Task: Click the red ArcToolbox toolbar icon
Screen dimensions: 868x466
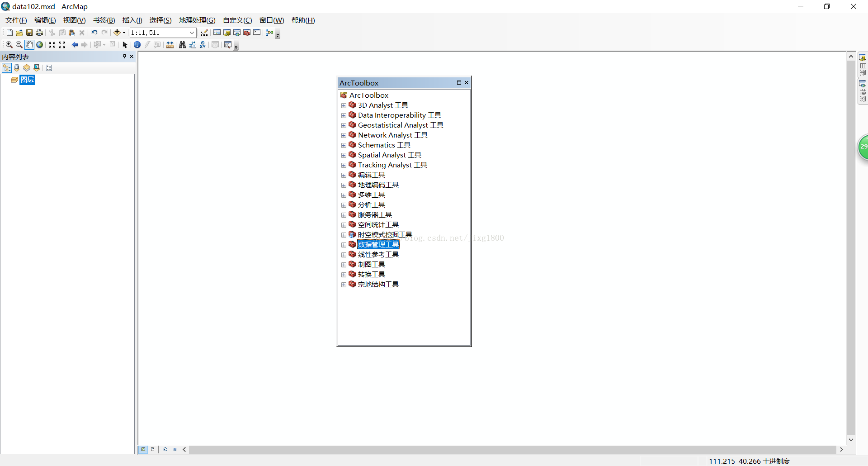Action: click(x=247, y=33)
